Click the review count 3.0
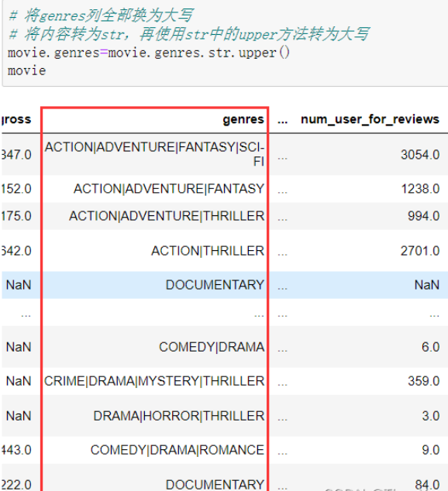448x491 pixels. pyautogui.click(x=431, y=416)
